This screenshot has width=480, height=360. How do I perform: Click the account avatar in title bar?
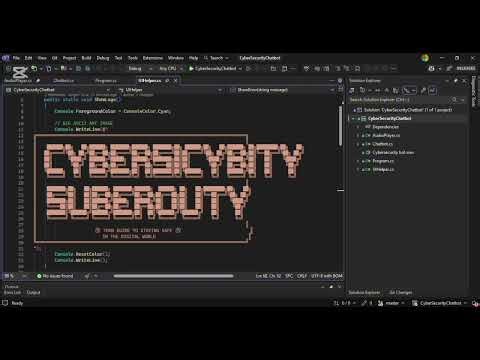pos(425,58)
